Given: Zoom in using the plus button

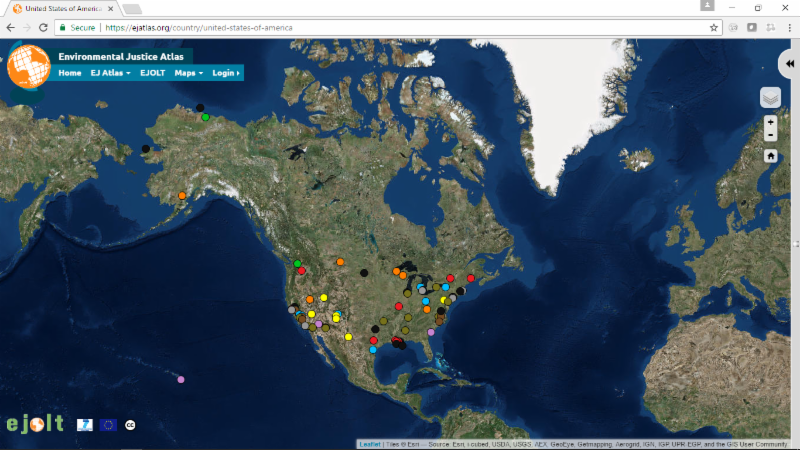Looking at the screenshot, I should point(770,122).
